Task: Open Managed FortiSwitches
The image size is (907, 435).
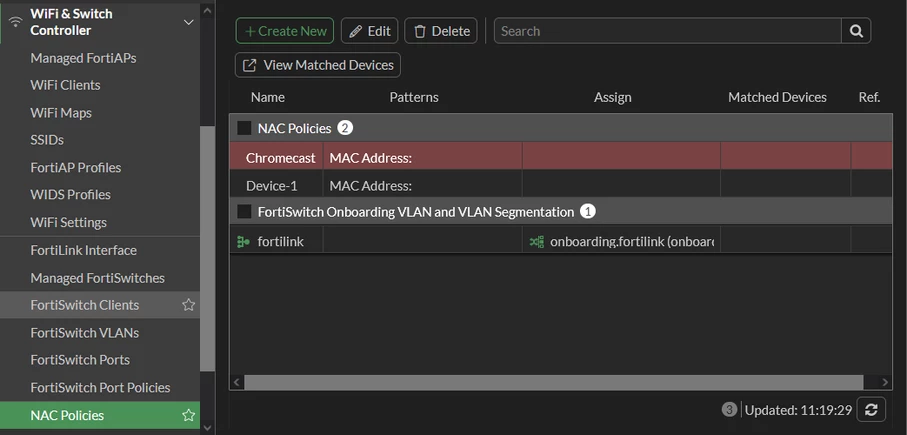Action: tap(97, 278)
